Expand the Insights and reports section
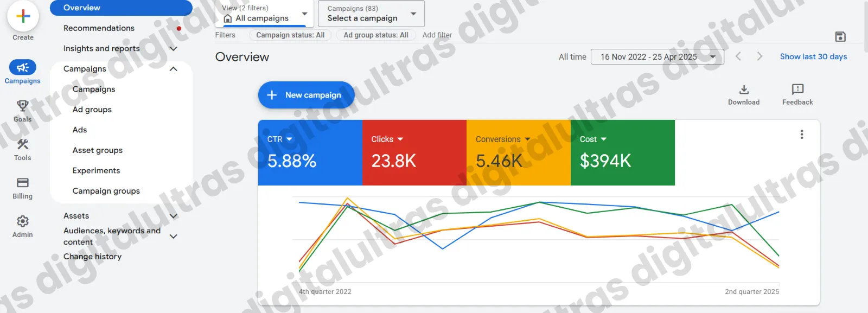The width and height of the screenshot is (868, 313). (174, 49)
